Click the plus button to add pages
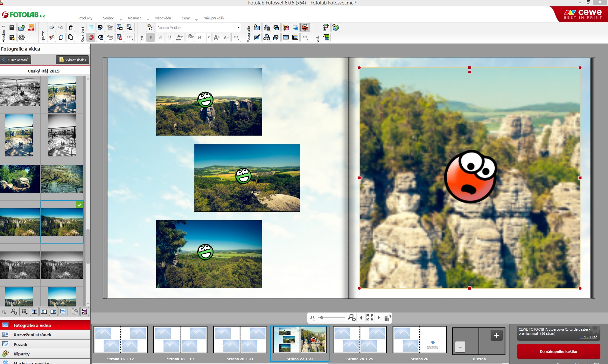Viewport: 608px width, 364px height. point(496,335)
